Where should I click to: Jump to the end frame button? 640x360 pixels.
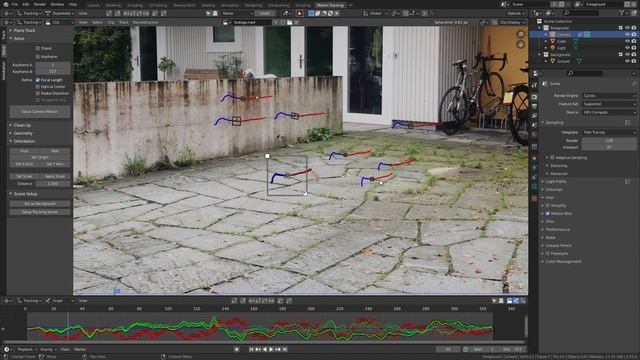tap(285, 349)
